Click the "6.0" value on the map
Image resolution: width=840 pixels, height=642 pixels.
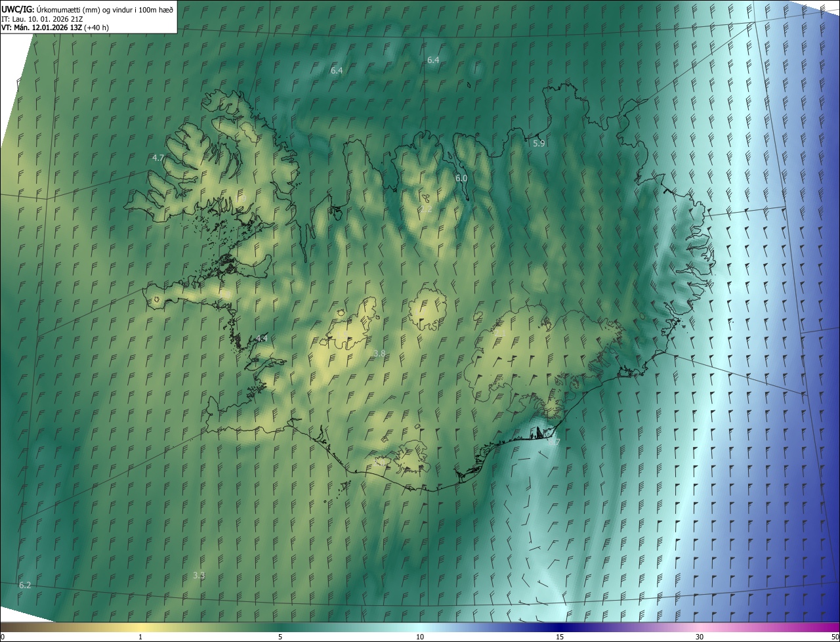461,179
